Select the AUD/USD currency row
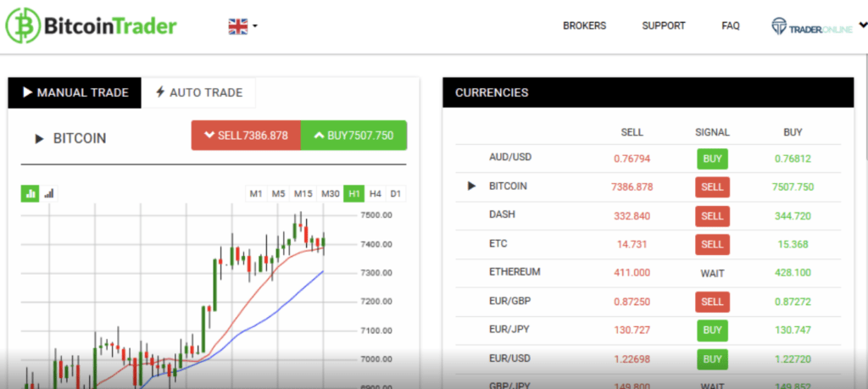Screen dimensions: 868x389 648,158
